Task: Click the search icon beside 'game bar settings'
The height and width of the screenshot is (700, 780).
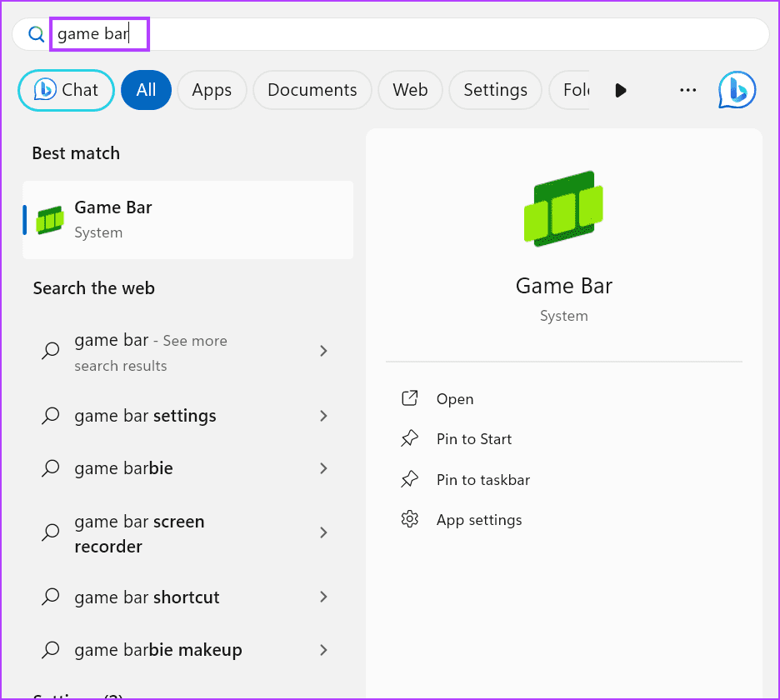Action: coord(50,416)
